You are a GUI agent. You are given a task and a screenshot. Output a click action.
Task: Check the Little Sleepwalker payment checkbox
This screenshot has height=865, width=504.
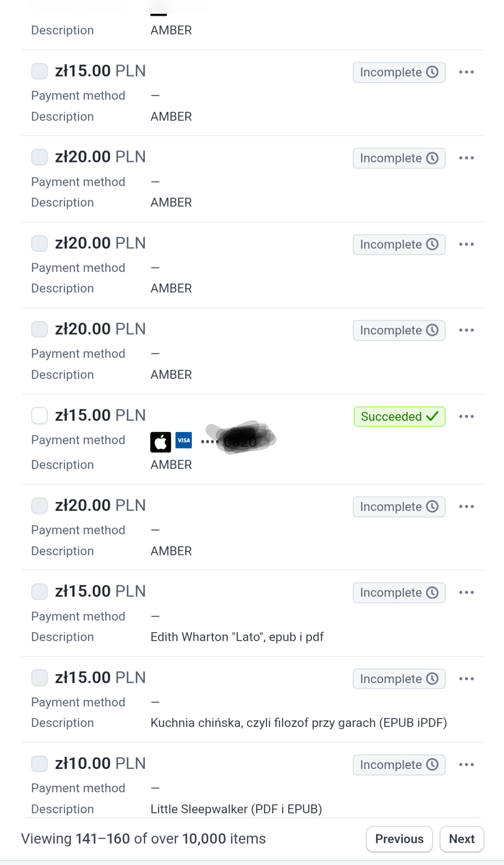(40, 764)
